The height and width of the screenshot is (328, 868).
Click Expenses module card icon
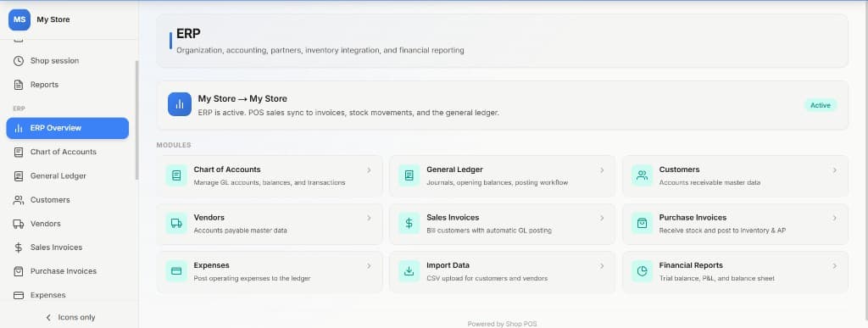pyautogui.click(x=176, y=271)
